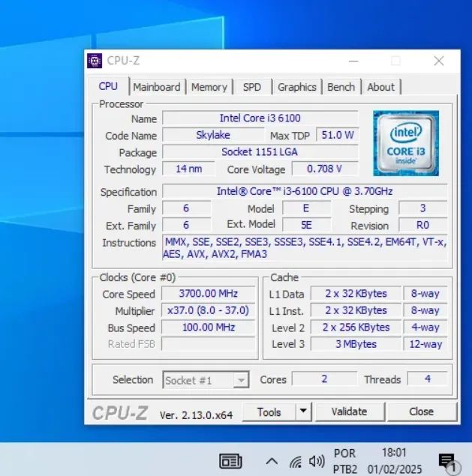The image size is (472, 476).
Task: Open the Graphics tab
Action: pyautogui.click(x=297, y=87)
